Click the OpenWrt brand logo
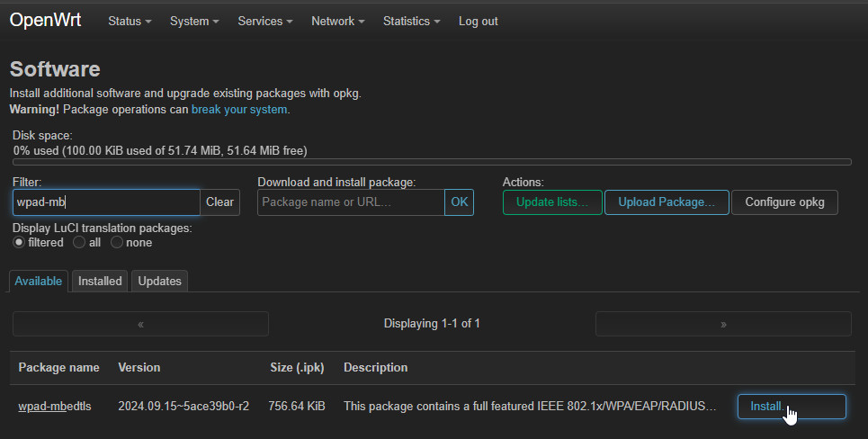 click(45, 20)
